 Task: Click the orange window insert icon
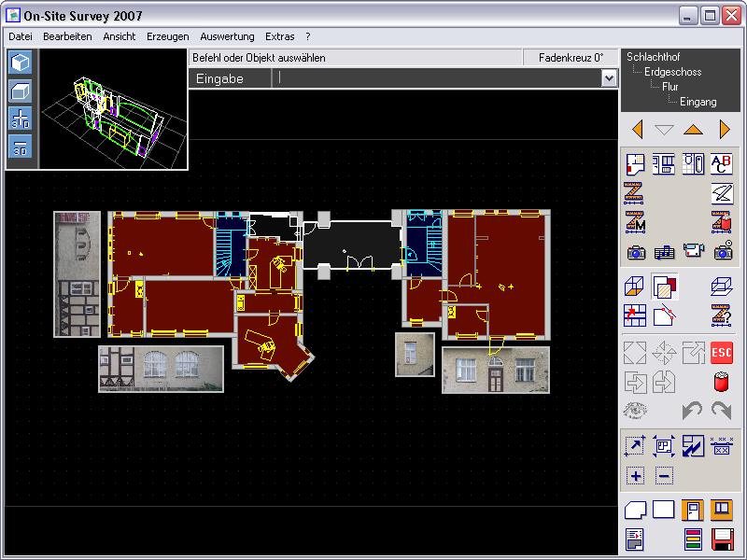point(721,510)
